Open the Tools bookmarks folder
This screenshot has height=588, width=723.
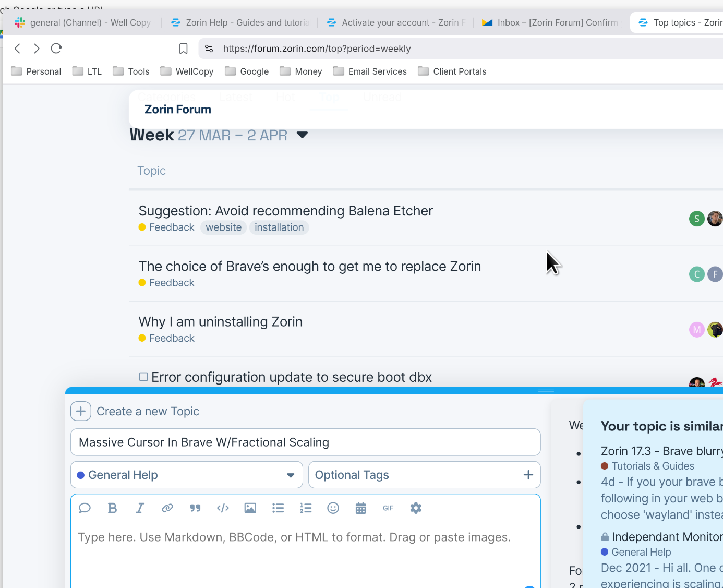[131, 71]
